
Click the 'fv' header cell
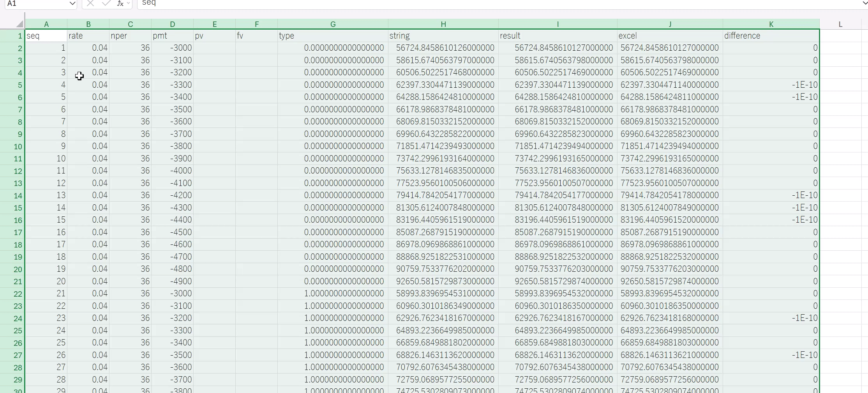click(x=257, y=36)
